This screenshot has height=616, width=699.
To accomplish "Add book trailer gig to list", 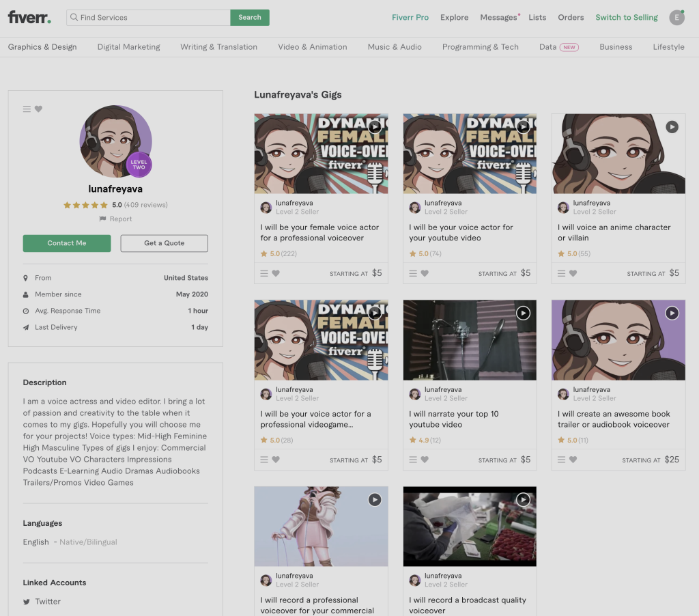I will pos(562,460).
